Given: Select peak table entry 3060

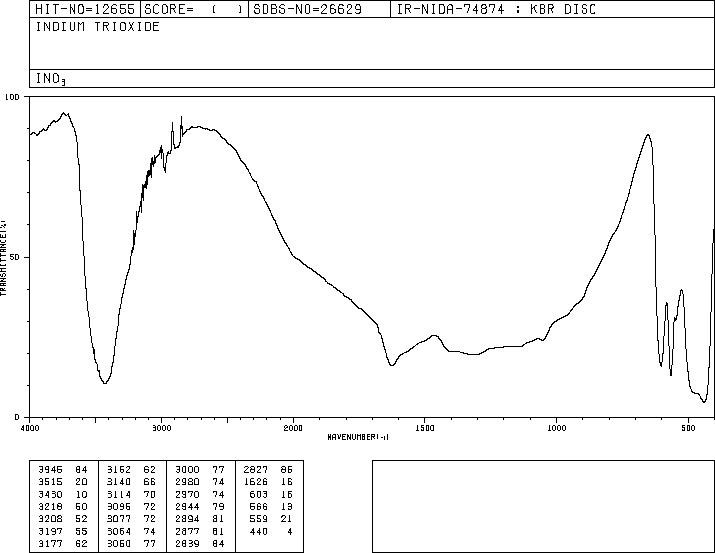Looking at the screenshot, I should click(x=119, y=543).
